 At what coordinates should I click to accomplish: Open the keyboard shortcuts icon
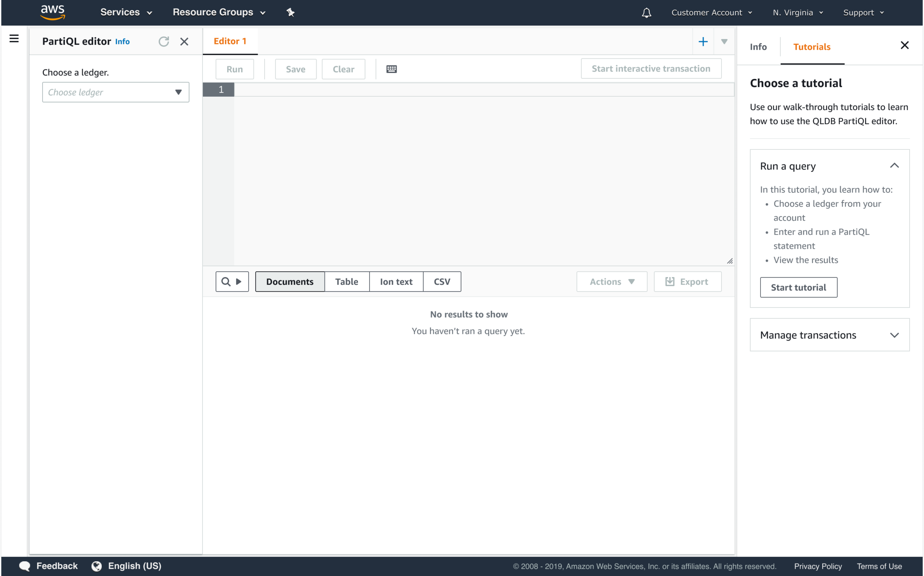point(391,69)
